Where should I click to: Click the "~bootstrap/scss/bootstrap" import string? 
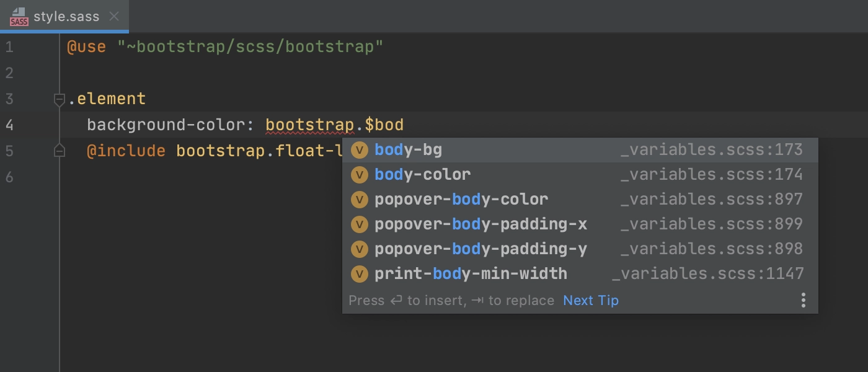click(x=250, y=47)
